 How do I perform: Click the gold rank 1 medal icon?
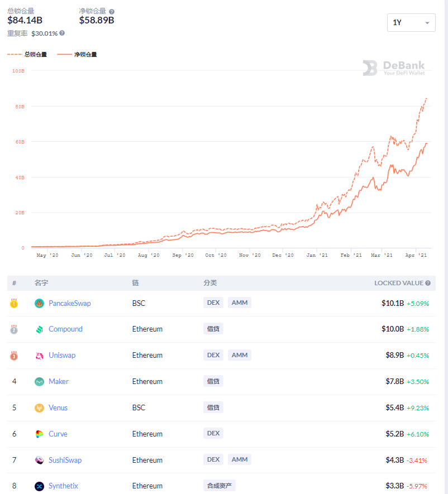(x=14, y=304)
